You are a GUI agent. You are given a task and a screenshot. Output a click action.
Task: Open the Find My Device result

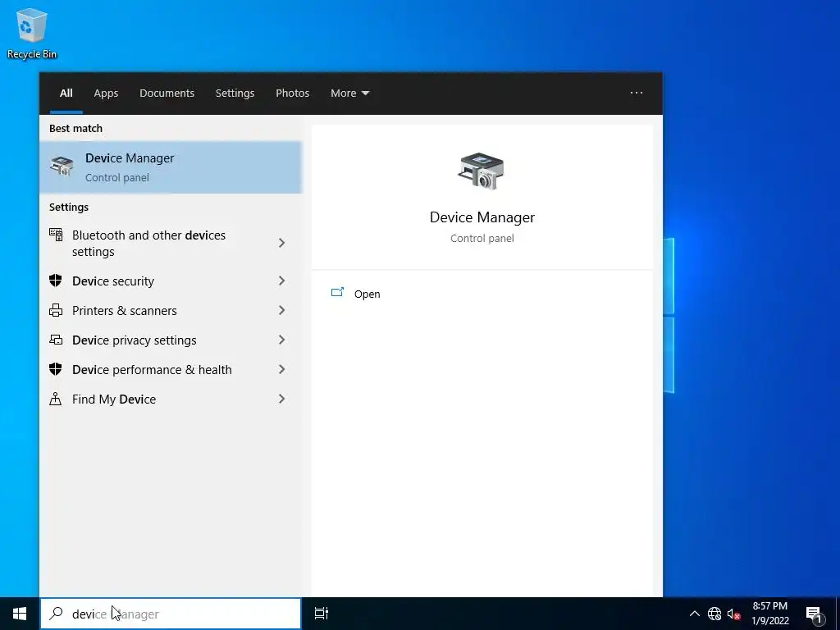[x=171, y=399]
